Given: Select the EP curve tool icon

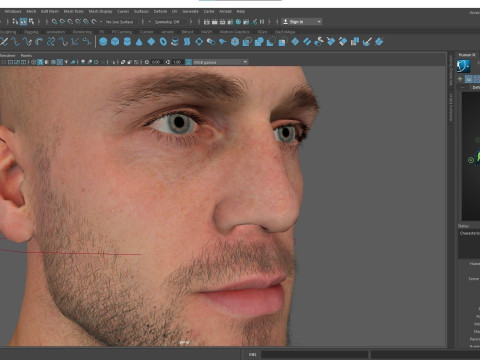Looking at the screenshot, I should (x=15, y=42).
